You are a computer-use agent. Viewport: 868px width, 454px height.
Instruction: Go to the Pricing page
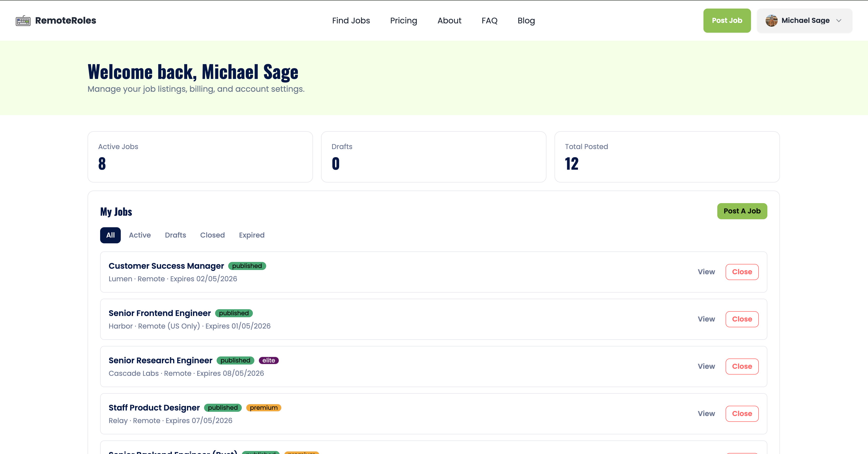403,21
